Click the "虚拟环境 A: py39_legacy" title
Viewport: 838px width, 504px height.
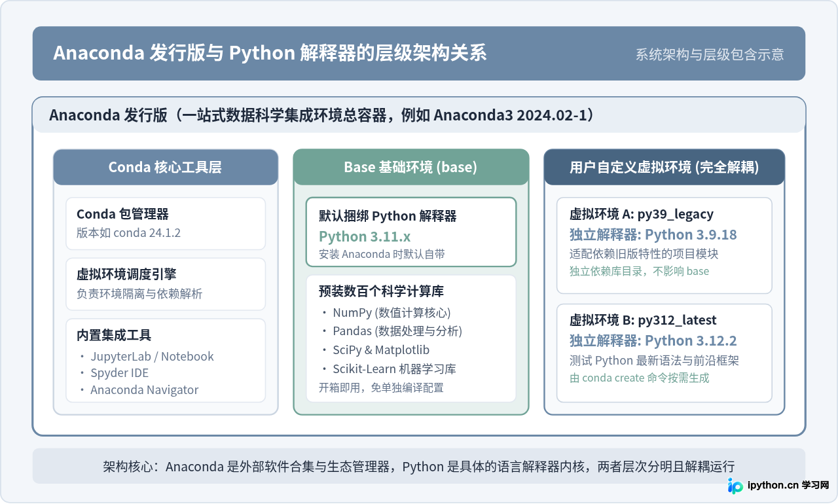tap(642, 214)
